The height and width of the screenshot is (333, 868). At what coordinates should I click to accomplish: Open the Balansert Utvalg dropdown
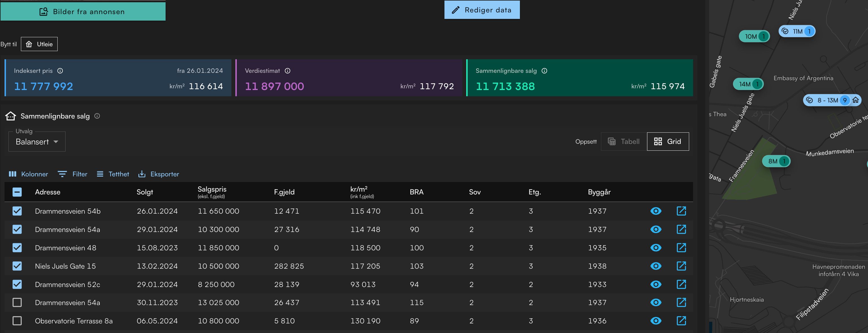pyautogui.click(x=37, y=142)
